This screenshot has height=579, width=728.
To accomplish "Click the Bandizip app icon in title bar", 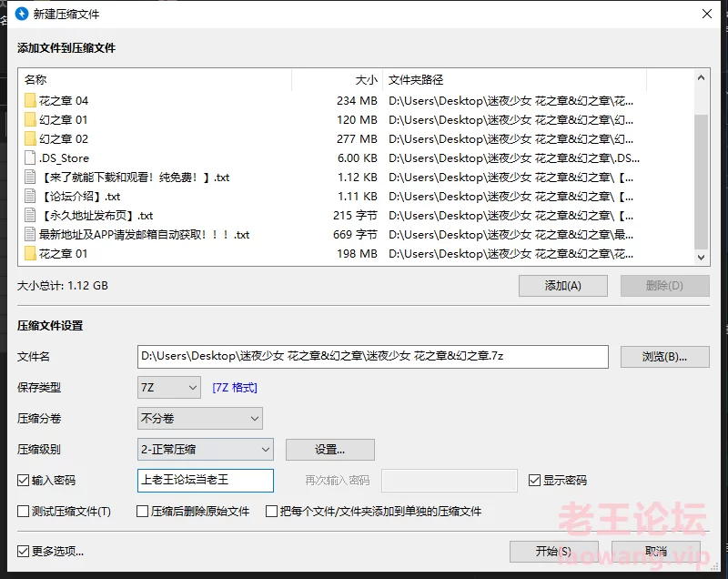I will 22,14.
